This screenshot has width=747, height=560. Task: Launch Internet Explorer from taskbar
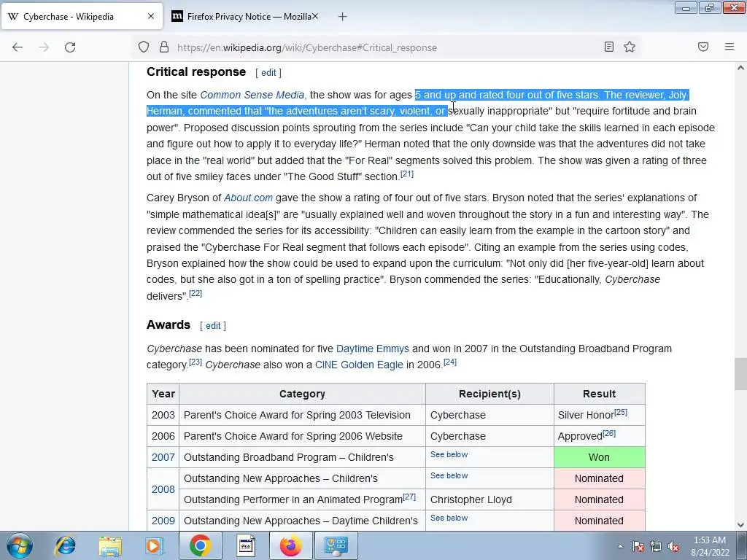pos(65,545)
